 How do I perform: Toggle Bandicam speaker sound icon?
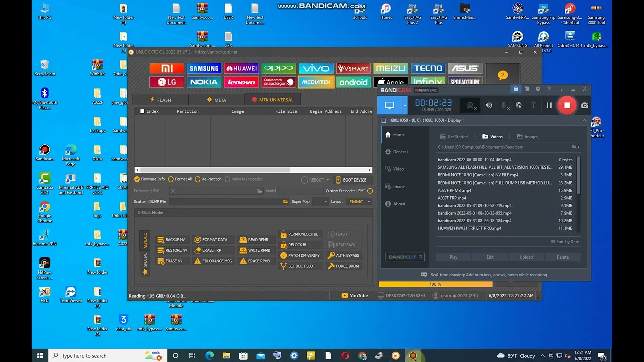click(x=489, y=105)
